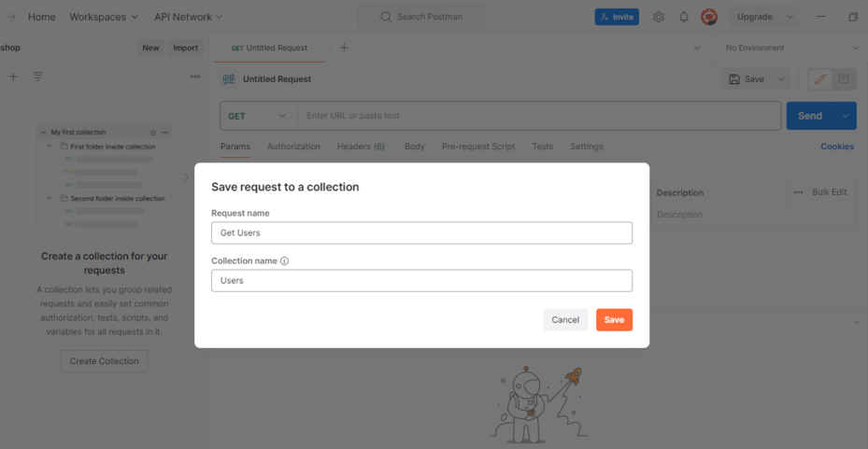868x449 pixels.
Task: Click the Invite button
Action: 617,17
